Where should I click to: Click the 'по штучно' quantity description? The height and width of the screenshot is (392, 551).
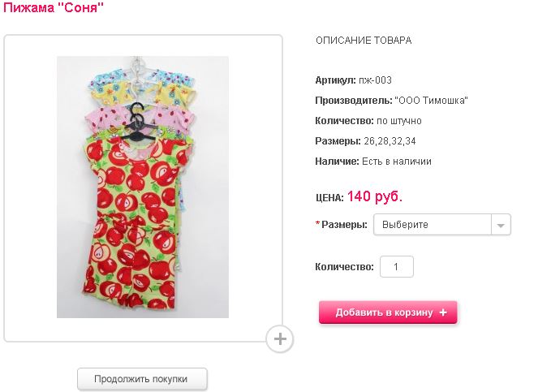point(399,121)
